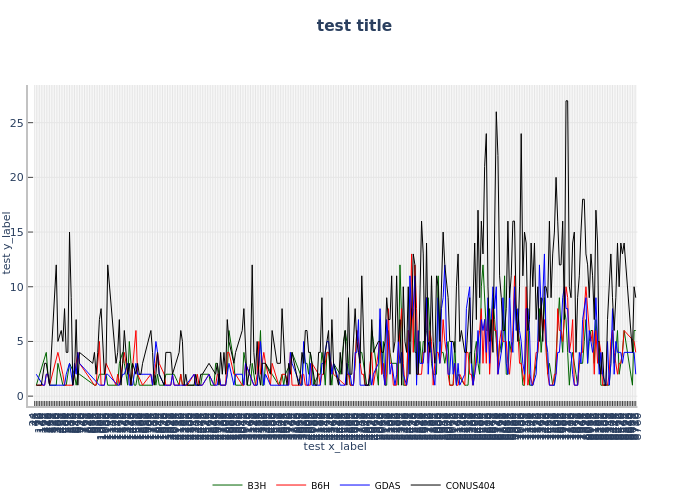Toggle the GDAS legend entry
Viewport: 700px width, 500px height.
(386, 486)
